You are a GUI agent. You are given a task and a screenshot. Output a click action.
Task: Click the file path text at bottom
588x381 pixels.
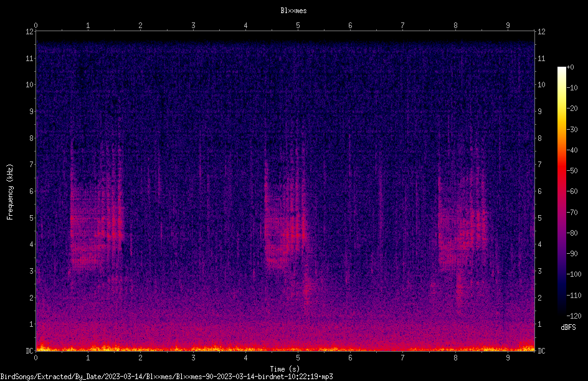click(x=166, y=377)
